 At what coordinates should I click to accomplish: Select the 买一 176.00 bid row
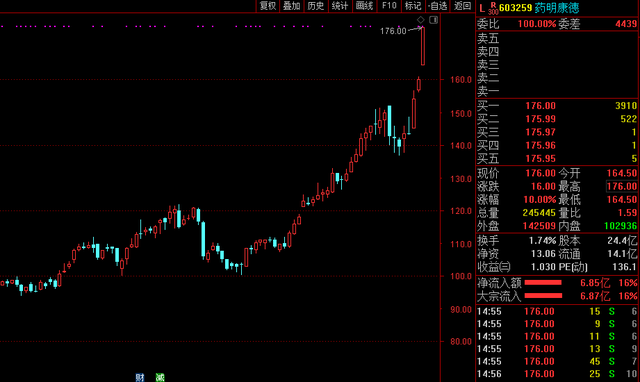point(557,106)
